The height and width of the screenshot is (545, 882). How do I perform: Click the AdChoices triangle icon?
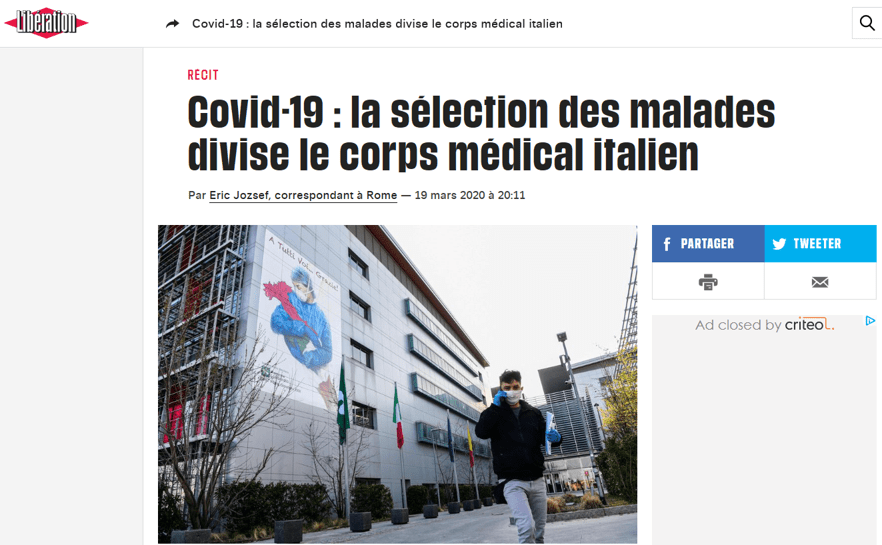pyautogui.click(x=870, y=321)
